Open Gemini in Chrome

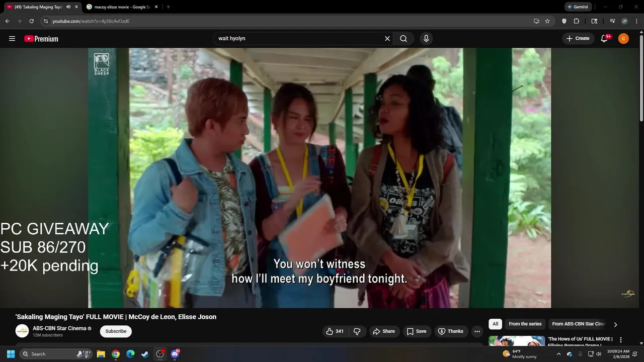click(578, 7)
